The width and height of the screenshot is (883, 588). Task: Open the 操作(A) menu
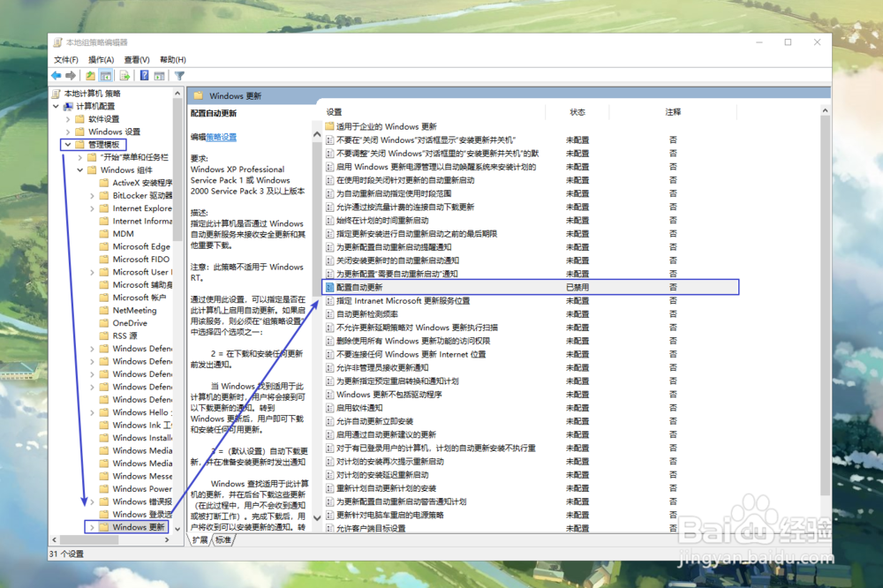pyautogui.click(x=101, y=60)
